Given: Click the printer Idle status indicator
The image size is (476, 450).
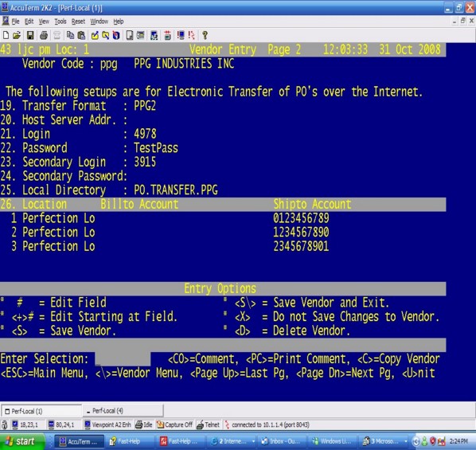Looking at the screenshot, I should click(144, 425).
